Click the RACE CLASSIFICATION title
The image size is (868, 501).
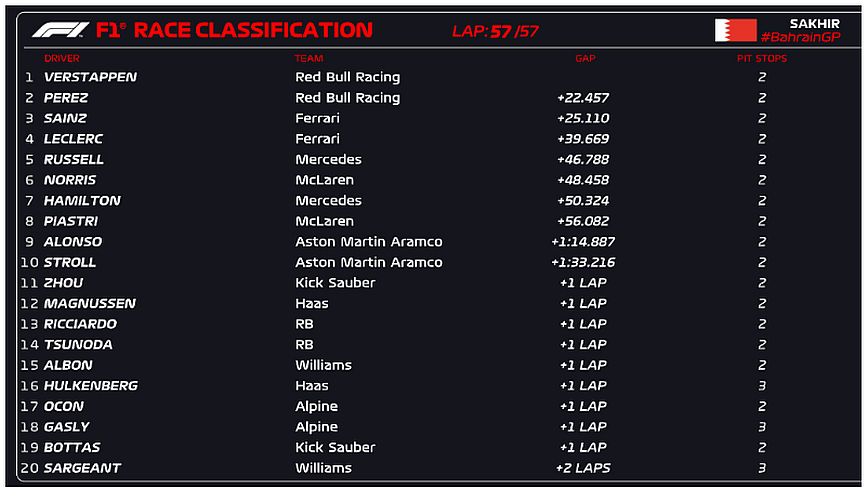coord(253,30)
